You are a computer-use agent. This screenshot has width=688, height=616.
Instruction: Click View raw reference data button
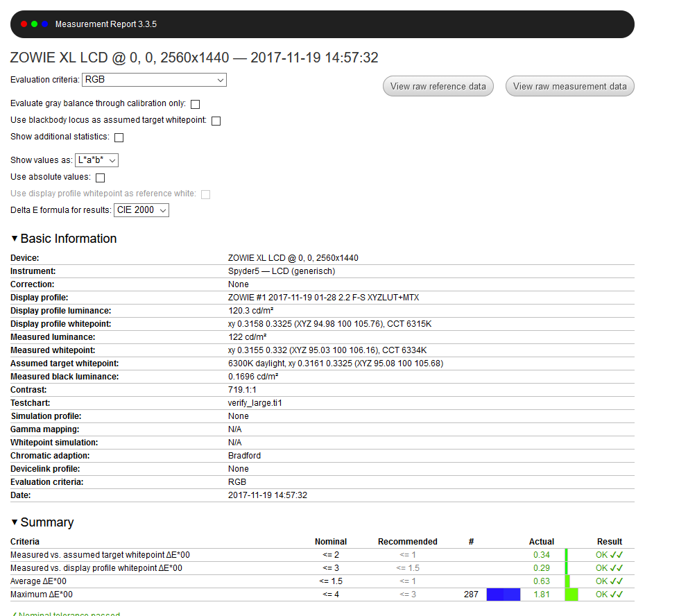pos(438,87)
